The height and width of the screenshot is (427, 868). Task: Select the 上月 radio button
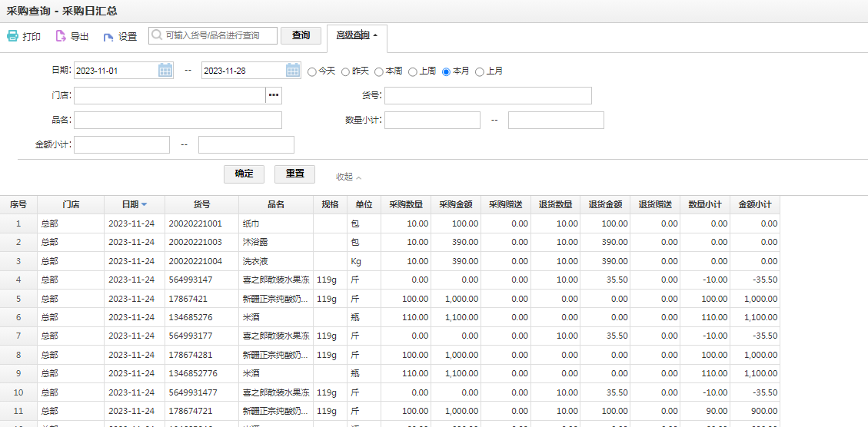point(480,72)
